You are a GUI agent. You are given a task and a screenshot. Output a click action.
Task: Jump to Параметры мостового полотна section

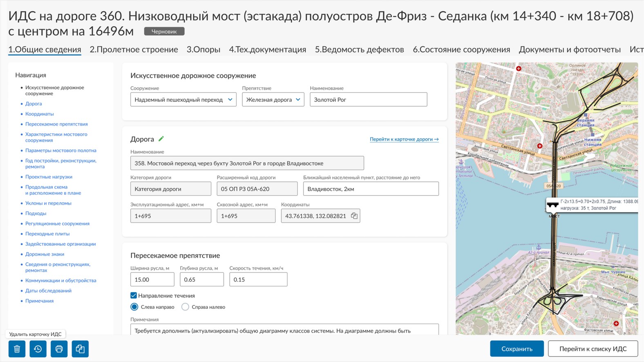pyautogui.click(x=61, y=150)
